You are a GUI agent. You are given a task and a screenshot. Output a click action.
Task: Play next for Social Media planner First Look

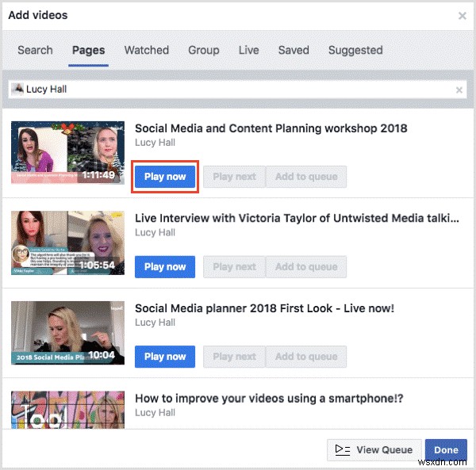(234, 357)
